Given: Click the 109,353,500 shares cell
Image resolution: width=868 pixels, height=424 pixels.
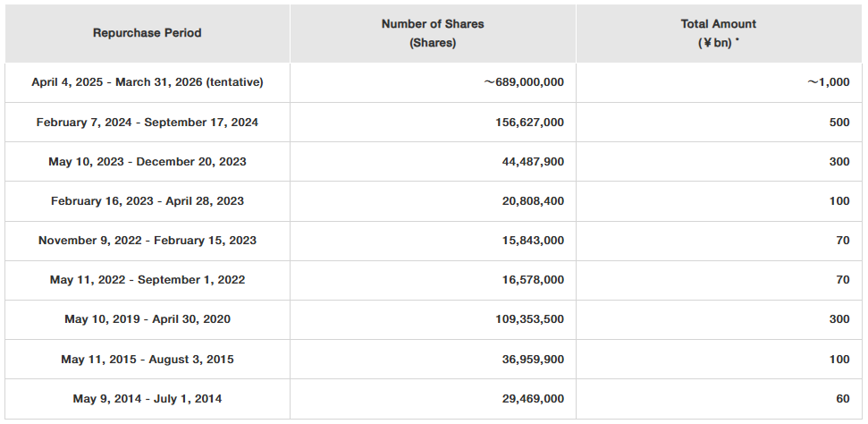Looking at the screenshot, I should pyautogui.click(x=527, y=319).
